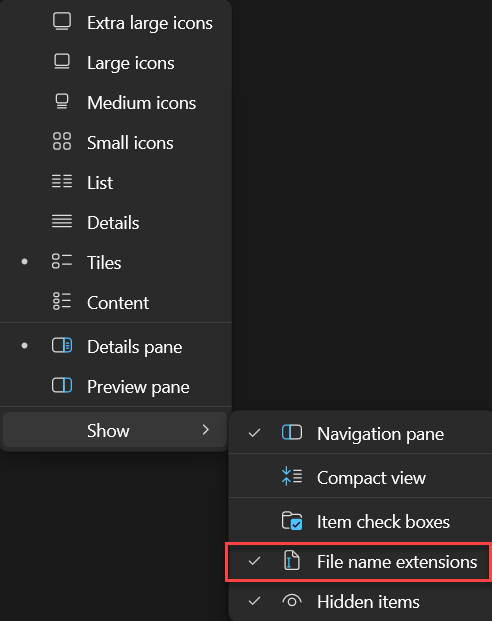
Task: Click the Large icons view icon
Action: [62, 62]
